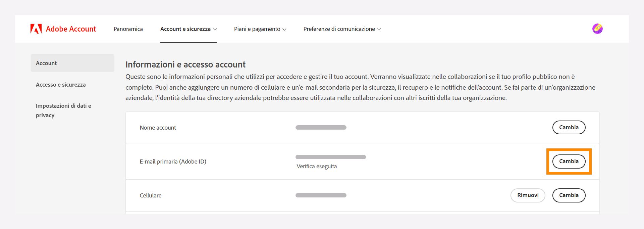Viewport: 644px width, 229px height.
Task: Open the profile avatar menu
Action: (598, 29)
